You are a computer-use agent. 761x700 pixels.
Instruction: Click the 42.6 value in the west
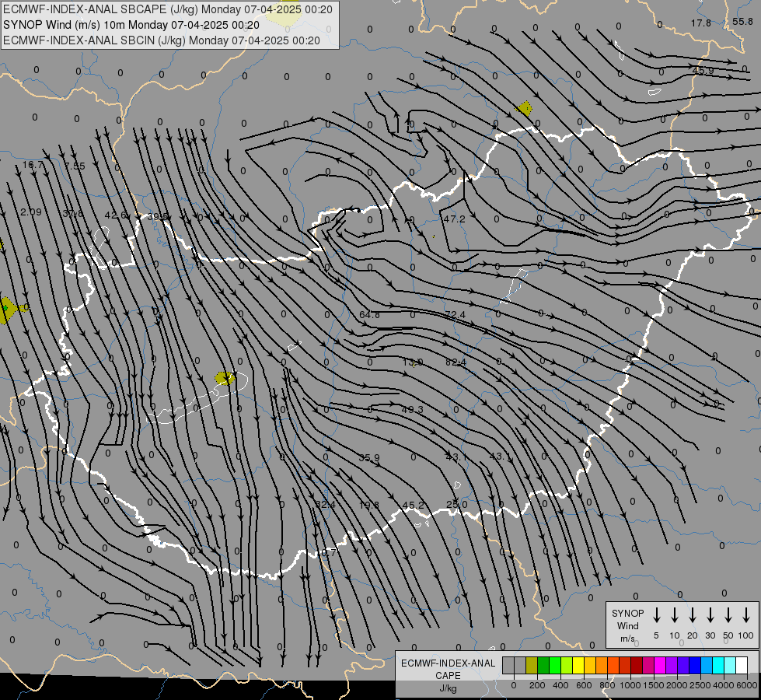click(116, 215)
